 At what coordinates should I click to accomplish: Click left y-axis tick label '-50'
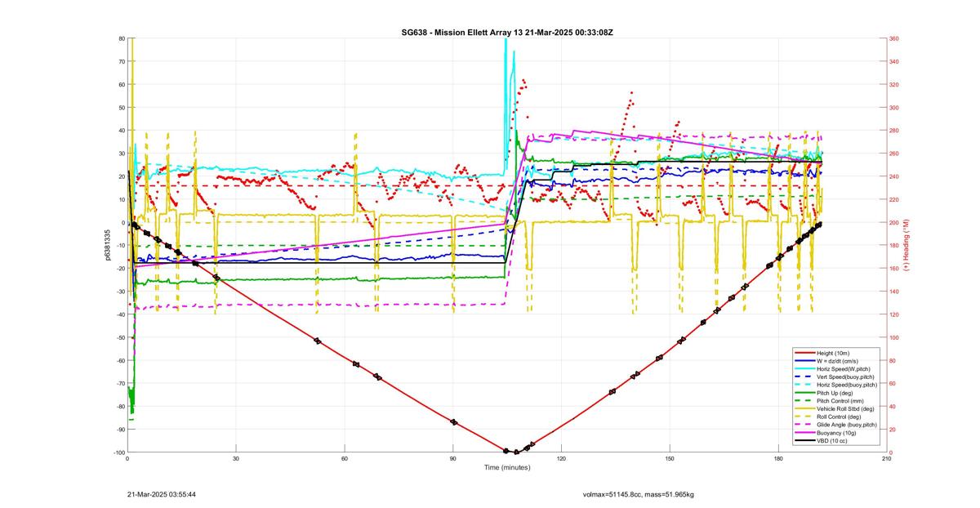click(120, 337)
